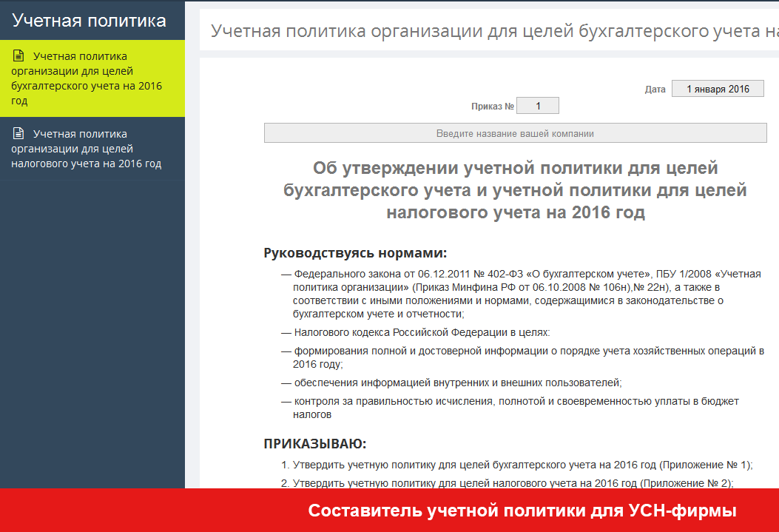Image resolution: width=779 pixels, height=532 pixels.
Task: Click the Дата label
Action: coord(655,90)
